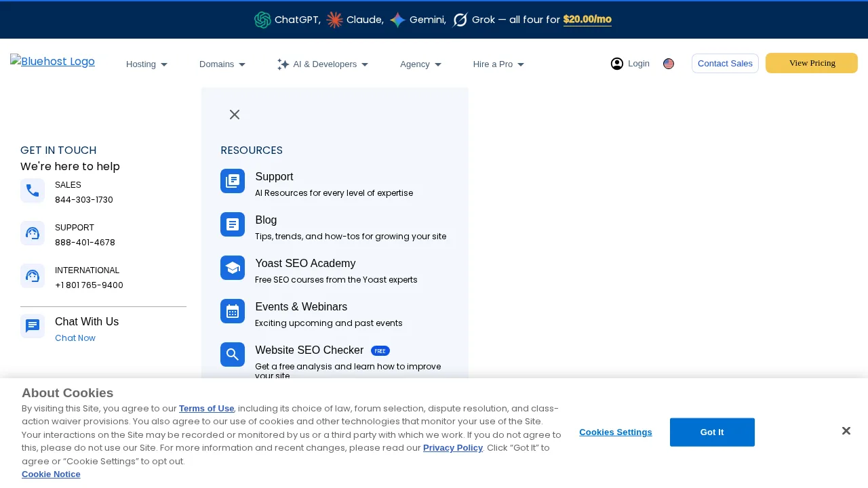Click the Website SEO Checker magnifier icon
The height and width of the screenshot is (488, 868).
coord(233,354)
